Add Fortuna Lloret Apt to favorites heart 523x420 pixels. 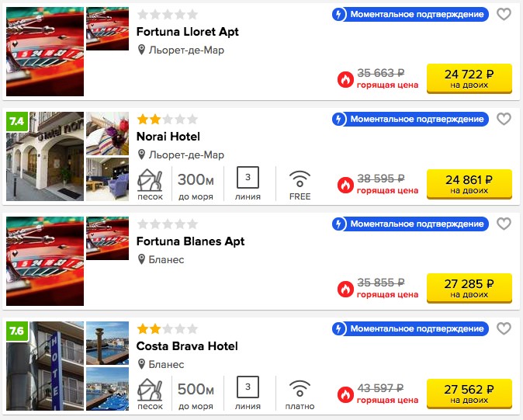504,14
